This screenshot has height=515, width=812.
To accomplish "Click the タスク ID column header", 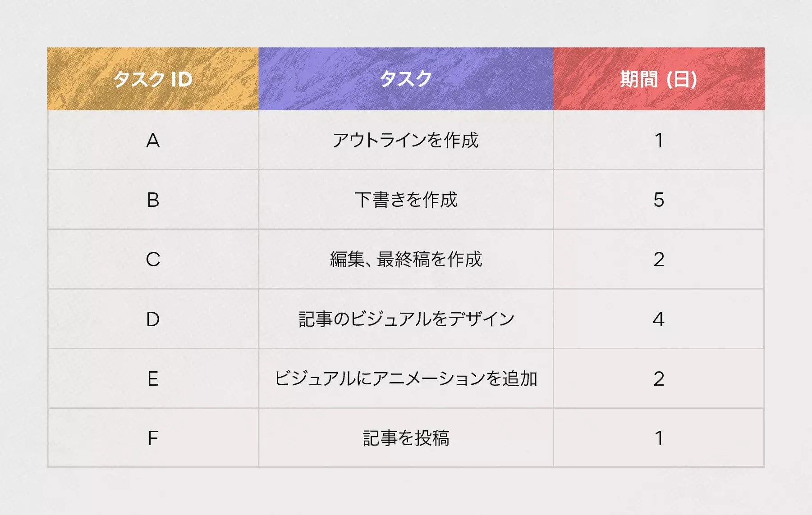I will pyautogui.click(x=153, y=79).
